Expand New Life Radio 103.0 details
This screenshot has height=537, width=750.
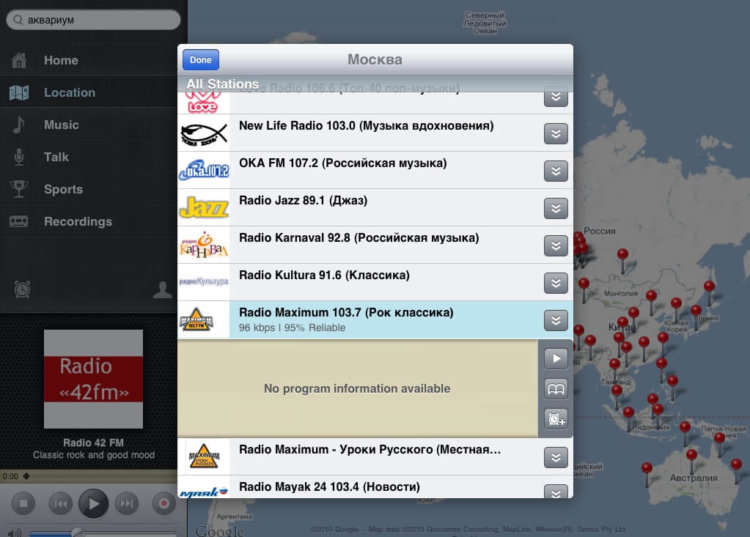[x=555, y=133]
